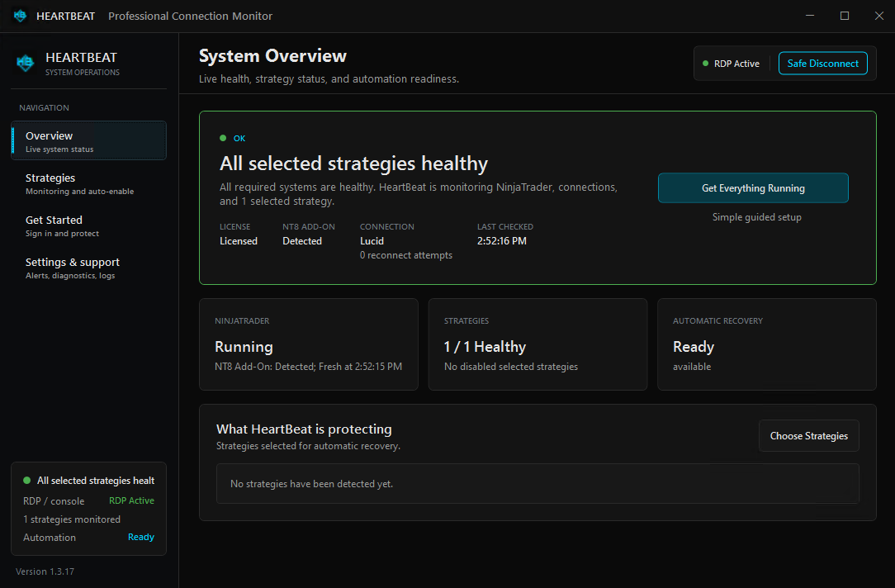895x588 pixels.
Task: Click 'Version 1.3.17' label
Action: point(45,571)
